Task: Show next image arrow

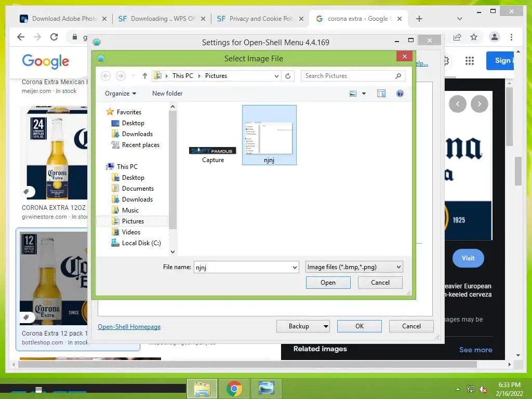Action: pyautogui.click(x=480, y=104)
